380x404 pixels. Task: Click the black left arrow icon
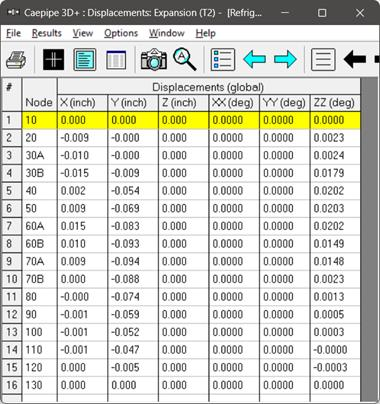pos(355,60)
